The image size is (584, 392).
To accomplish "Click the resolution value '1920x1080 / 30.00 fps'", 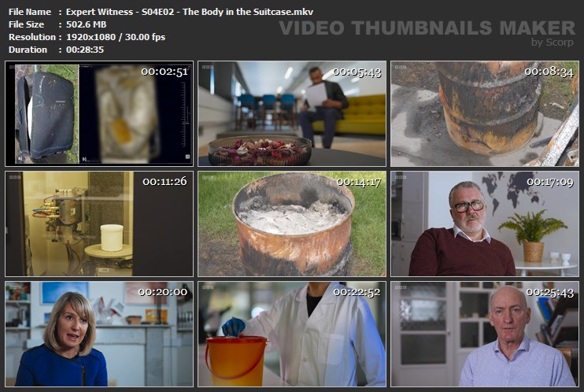I will [116, 37].
